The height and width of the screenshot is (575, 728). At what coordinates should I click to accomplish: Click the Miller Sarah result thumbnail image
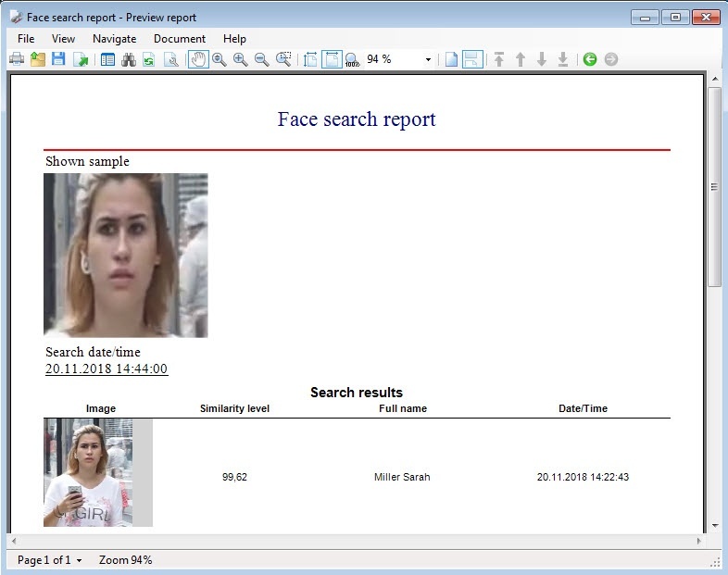[x=88, y=472]
